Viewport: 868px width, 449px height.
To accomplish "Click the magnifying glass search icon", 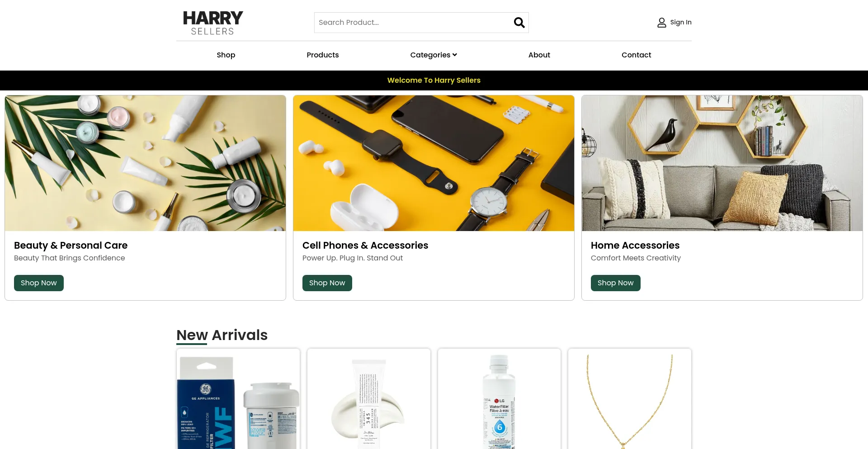I will 519,23.
